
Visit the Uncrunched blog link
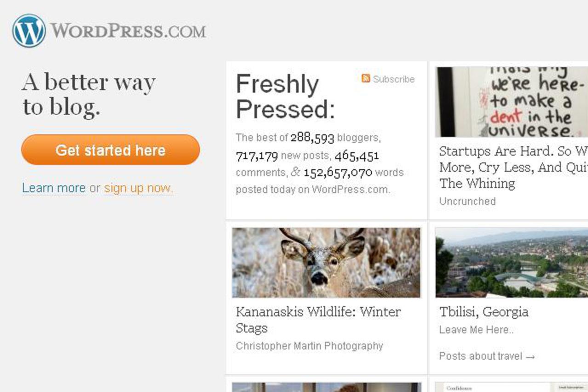467,201
